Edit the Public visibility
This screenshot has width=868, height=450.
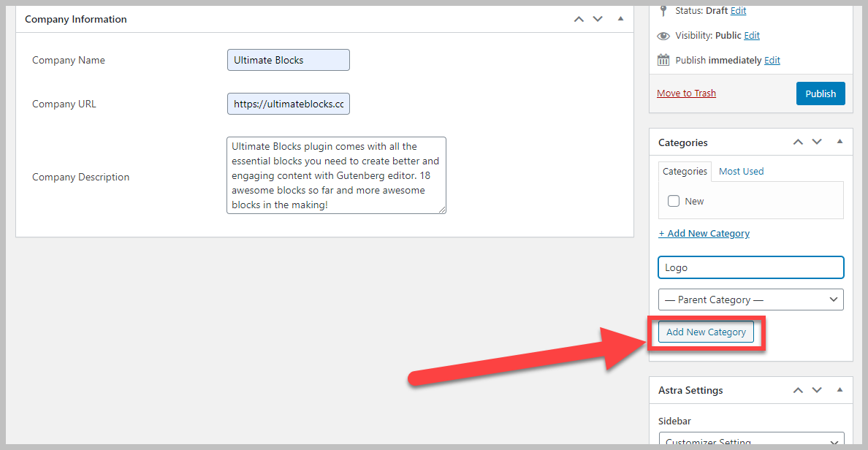click(751, 35)
